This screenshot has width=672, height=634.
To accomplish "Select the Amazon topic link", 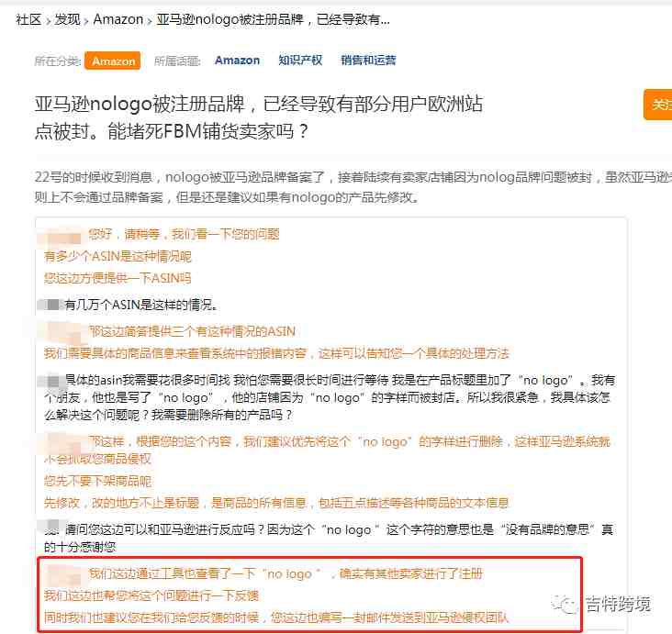I will (238, 61).
